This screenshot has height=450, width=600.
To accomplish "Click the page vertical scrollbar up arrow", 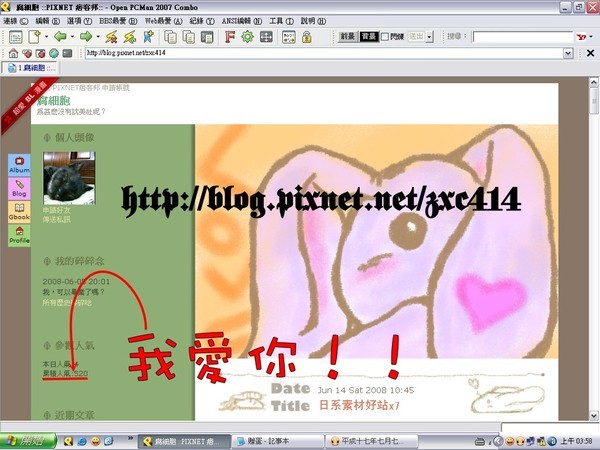I will tap(593, 82).
